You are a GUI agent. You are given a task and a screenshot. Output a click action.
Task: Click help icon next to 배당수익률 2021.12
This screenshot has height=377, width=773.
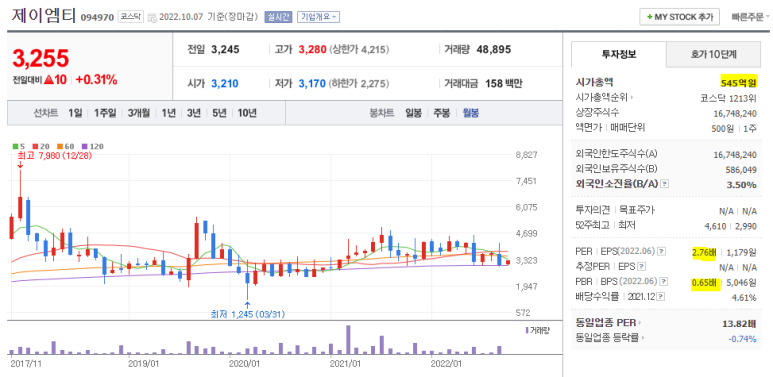coord(660,297)
